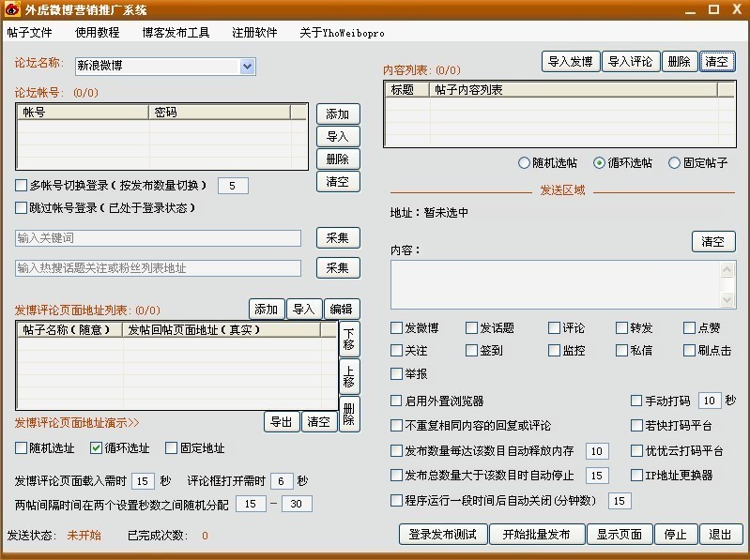Screen dimensions: 750x560
Task: Click 登录发布测试 button
Action: click(443, 535)
